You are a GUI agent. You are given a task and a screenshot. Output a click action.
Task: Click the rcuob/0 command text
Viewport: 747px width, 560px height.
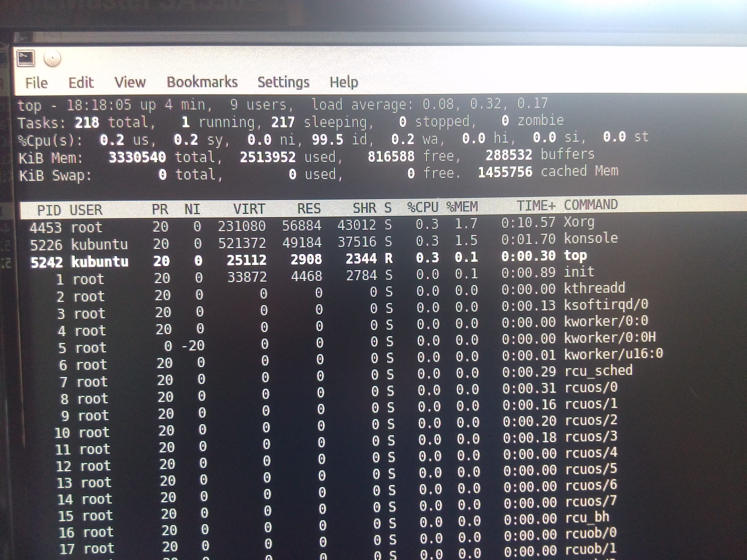[591, 534]
